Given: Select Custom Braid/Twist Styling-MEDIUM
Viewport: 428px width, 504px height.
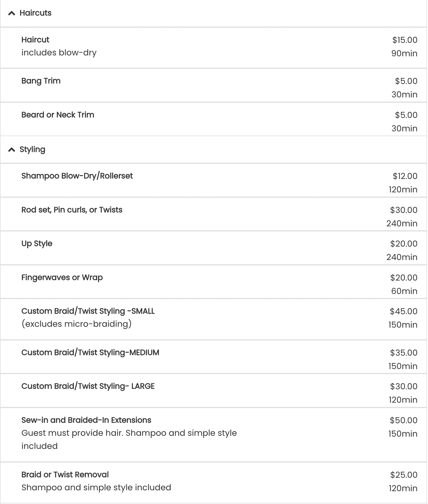Looking at the screenshot, I should [x=213, y=357].
